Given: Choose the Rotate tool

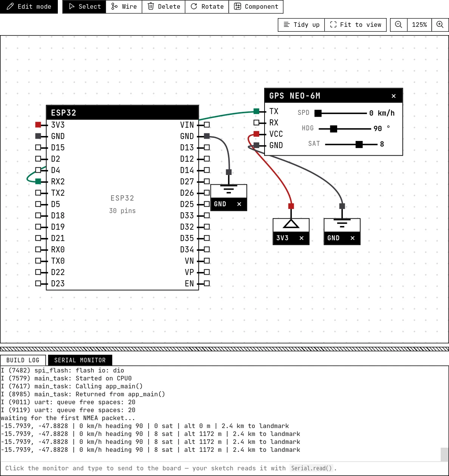Looking at the screenshot, I should (x=207, y=6).
